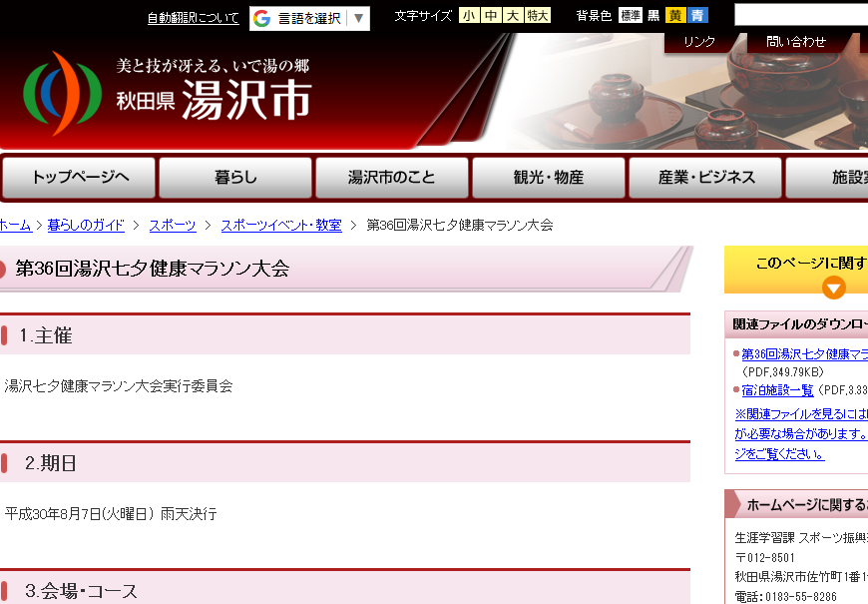Click the 〒012-8501 postal code text
The image size is (868, 604).
(764, 557)
